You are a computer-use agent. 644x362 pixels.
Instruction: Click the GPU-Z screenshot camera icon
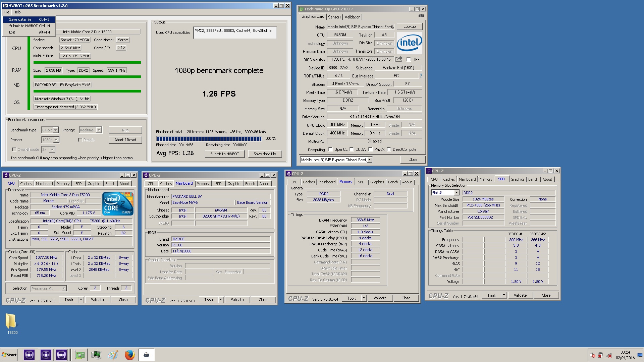(421, 16)
